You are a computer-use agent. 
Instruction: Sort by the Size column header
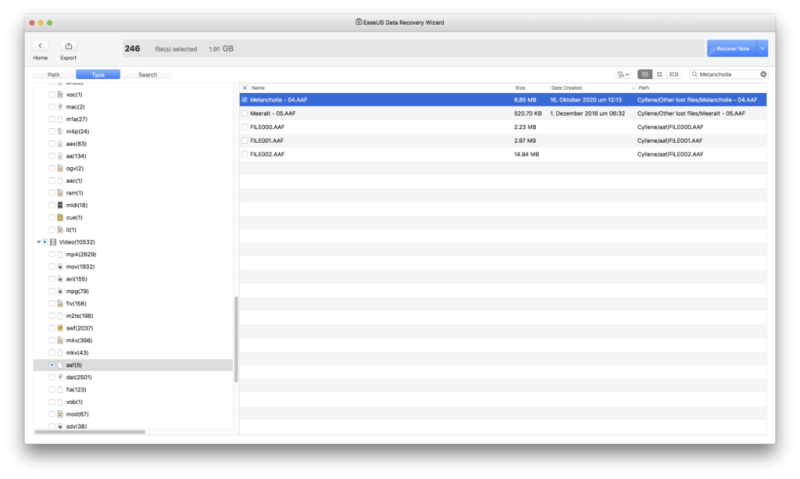[520, 88]
